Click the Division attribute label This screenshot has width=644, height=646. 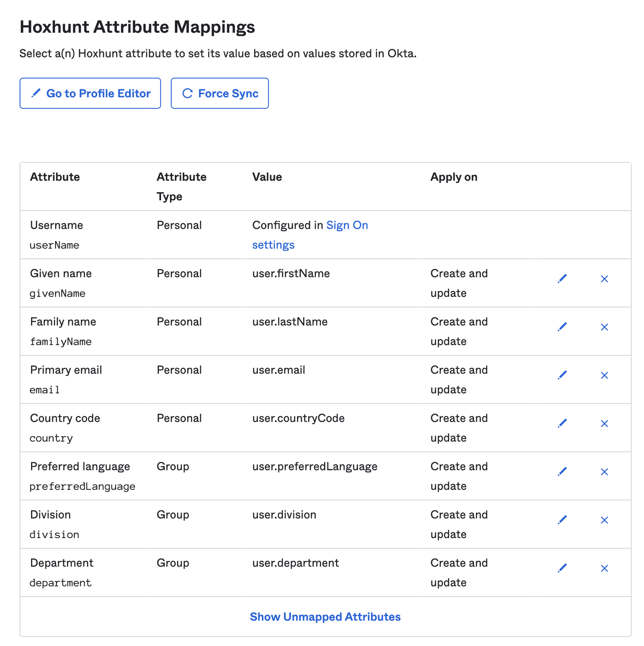[51, 515]
